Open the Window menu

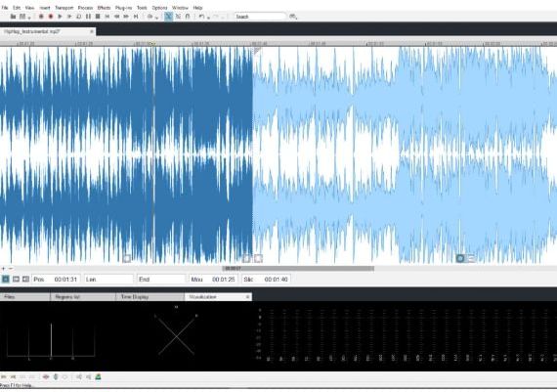180,8
